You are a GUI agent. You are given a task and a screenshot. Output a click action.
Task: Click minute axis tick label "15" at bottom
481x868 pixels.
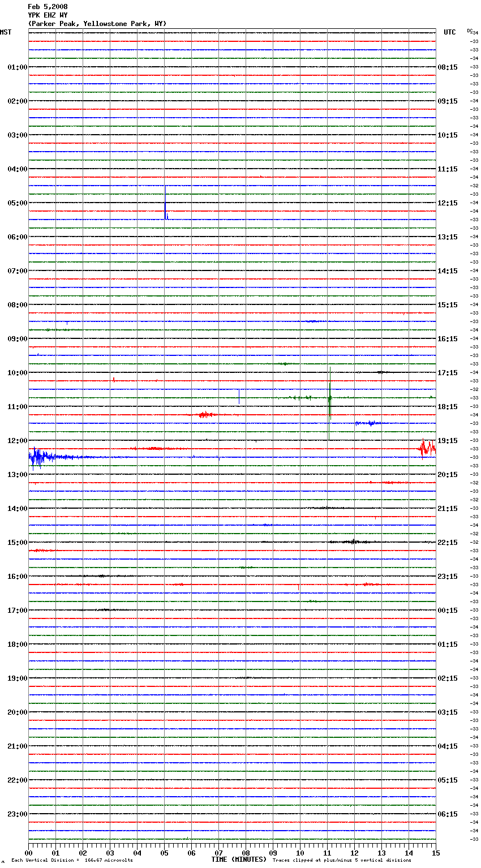436,853
